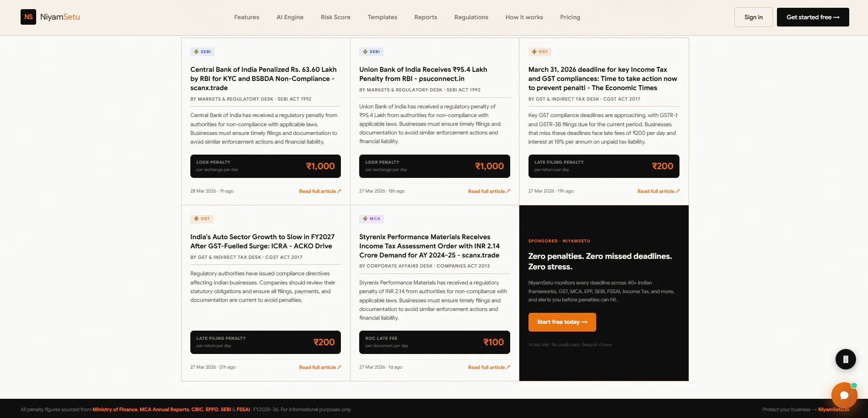Click MCA tag on Styrenix card
868x418 pixels.
coord(372,219)
